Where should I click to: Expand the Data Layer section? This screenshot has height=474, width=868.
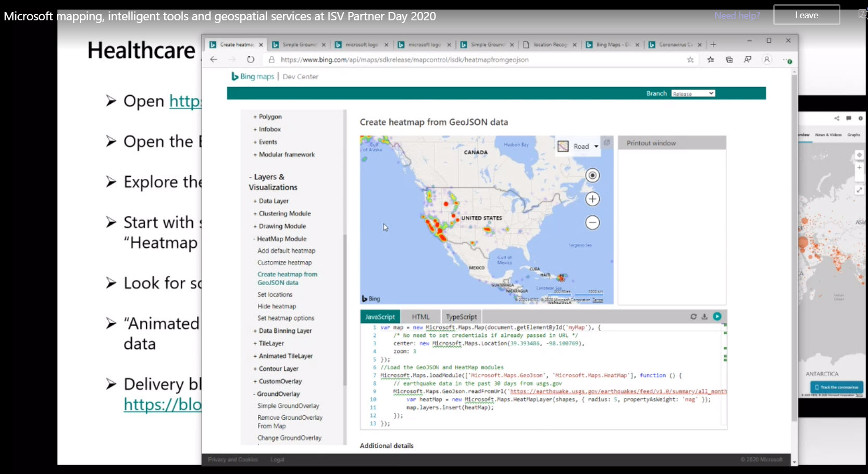271,201
